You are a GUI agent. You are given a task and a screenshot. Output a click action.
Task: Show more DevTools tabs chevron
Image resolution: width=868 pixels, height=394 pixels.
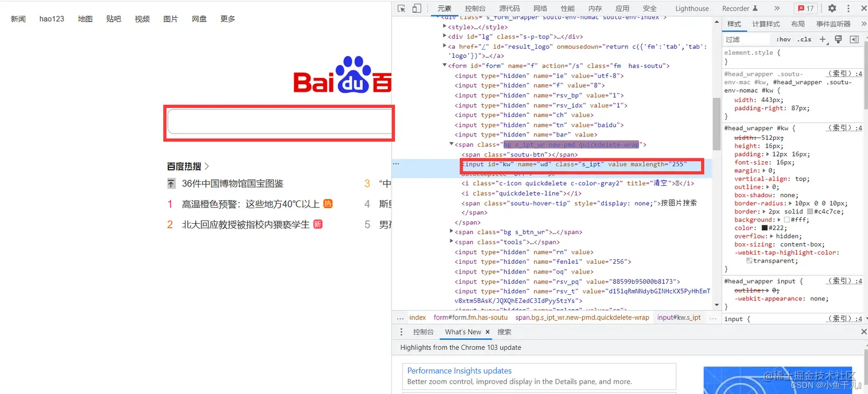point(777,9)
